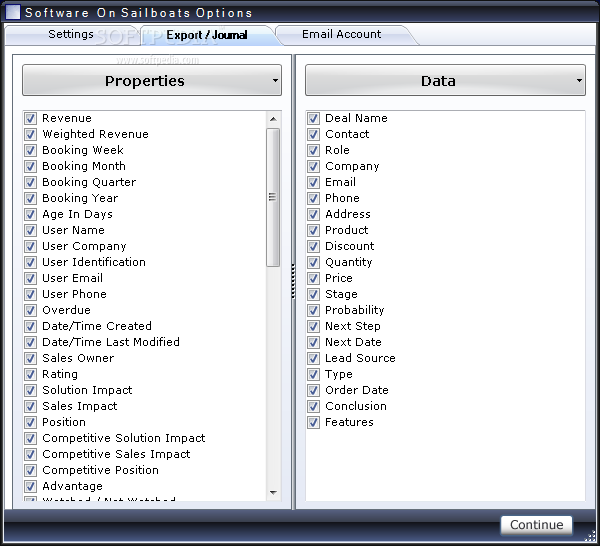Uncheck the User Email checkbox
Image resolution: width=600 pixels, height=546 pixels.
pos(31,278)
